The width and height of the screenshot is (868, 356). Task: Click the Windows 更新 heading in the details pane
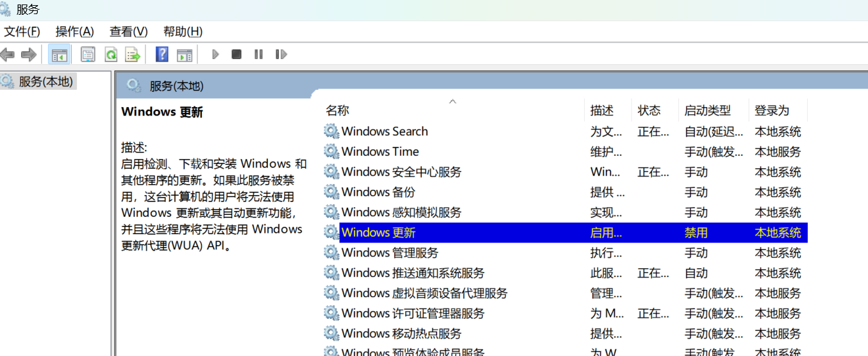pyautogui.click(x=162, y=112)
